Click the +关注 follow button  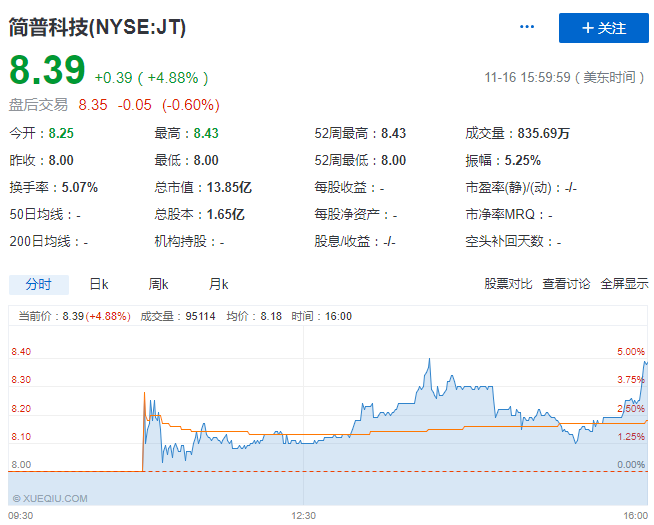coord(604,28)
